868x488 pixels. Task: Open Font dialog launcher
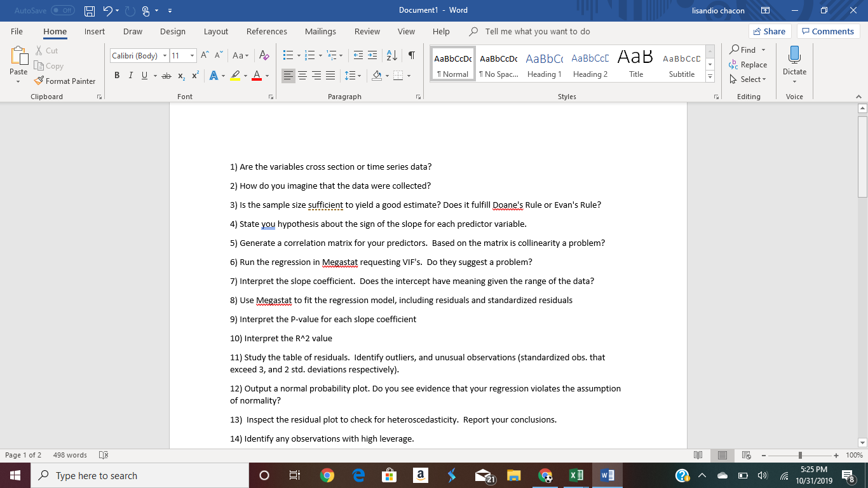[271, 97]
